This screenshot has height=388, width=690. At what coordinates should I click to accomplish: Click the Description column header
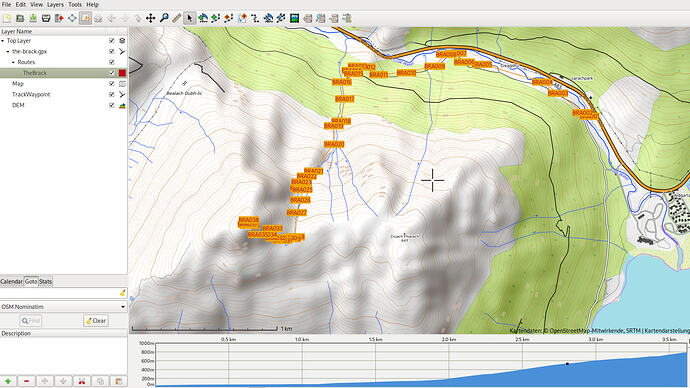tap(63, 333)
